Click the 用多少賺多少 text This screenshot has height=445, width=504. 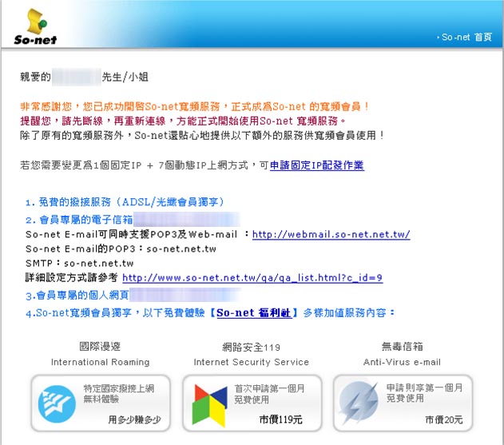(x=134, y=419)
